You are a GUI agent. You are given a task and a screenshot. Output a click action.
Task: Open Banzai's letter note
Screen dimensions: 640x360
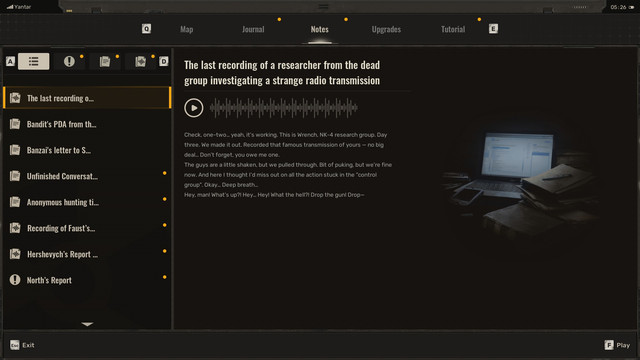tap(87, 150)
